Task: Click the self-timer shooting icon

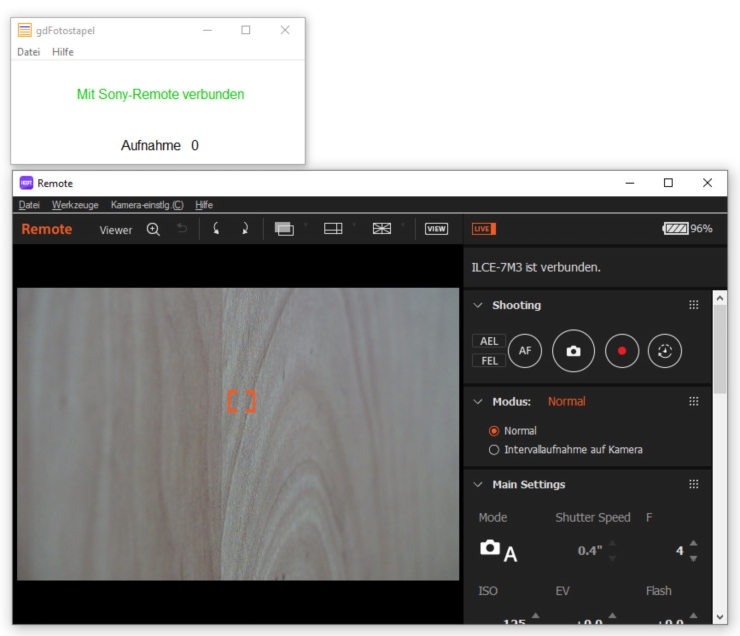Action: 665,351
